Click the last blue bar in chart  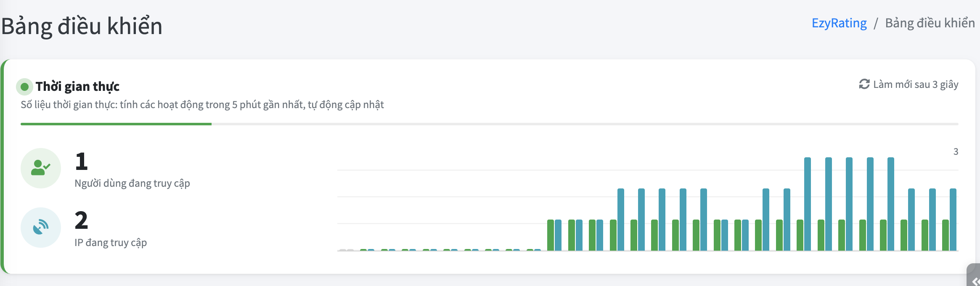pos(953,220)
